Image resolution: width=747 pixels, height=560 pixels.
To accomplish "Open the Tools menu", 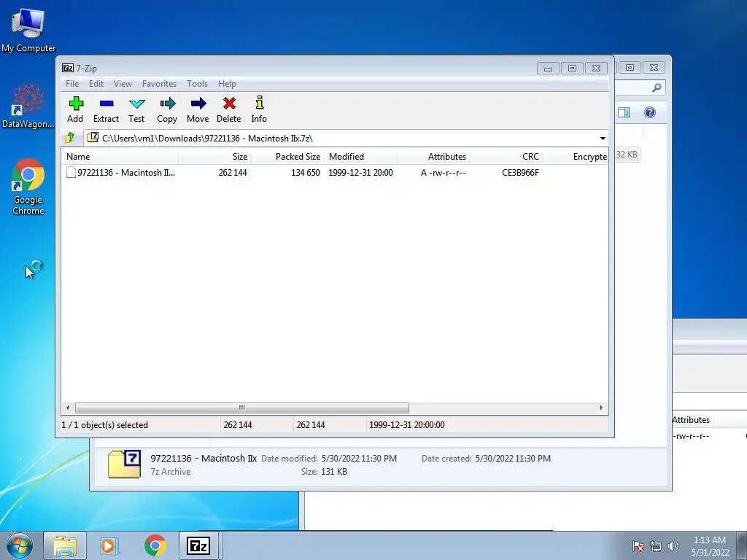I will click(197, 84).
